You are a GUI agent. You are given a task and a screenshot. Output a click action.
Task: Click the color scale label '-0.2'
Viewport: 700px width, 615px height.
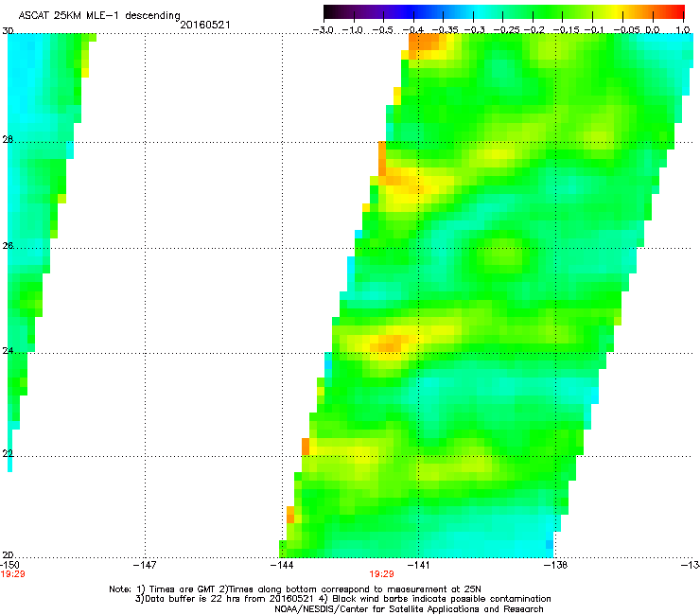coord(534,30)
